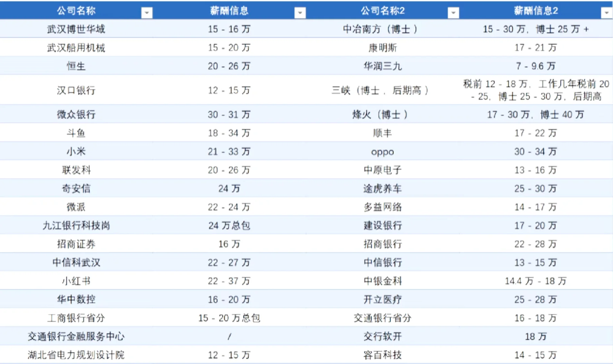The height and width of the screenshot is (364, 613).
Task: Click the 公司名称2 header text
Action: point(383,10)
